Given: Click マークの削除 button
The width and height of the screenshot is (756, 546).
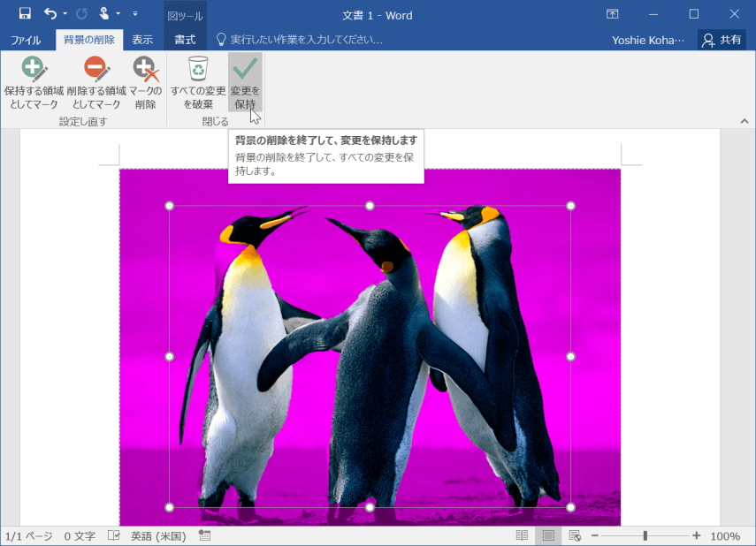Looking at the screenshot, I should [145, 83].
